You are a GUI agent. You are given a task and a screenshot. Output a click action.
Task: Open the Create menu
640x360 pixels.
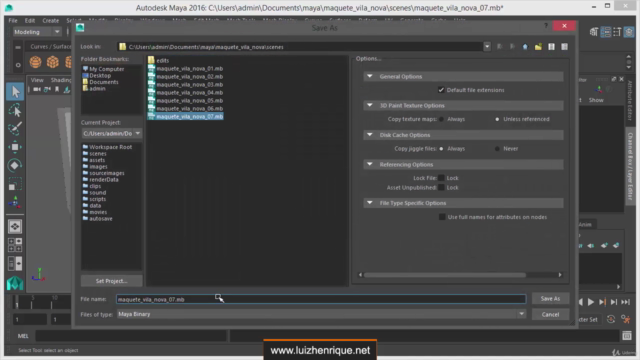[51, 20]
